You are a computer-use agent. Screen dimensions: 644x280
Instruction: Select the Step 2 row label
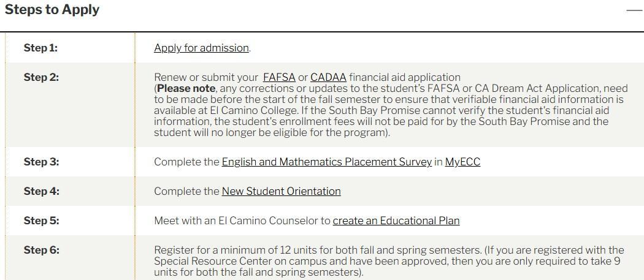click(x=41, y=77)
